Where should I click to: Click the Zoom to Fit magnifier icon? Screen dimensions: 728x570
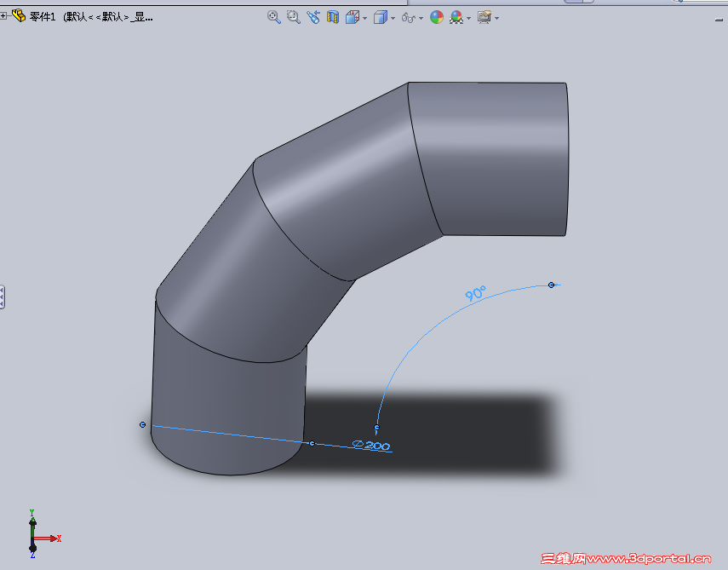tap(274, 17)
